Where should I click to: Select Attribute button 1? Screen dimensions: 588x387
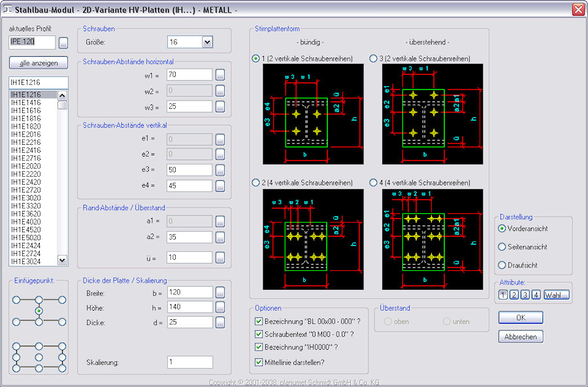pyautogui.click(x=503, y=295)
